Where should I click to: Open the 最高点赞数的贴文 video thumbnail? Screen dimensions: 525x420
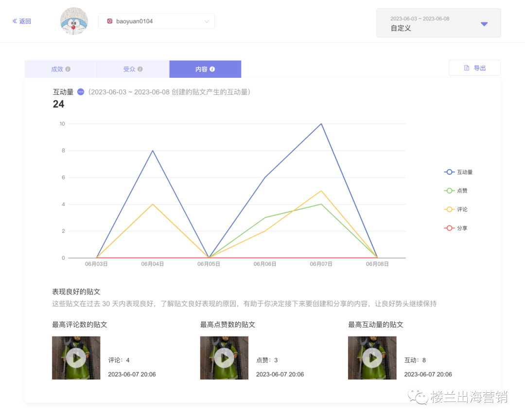(x=224, y=358)
